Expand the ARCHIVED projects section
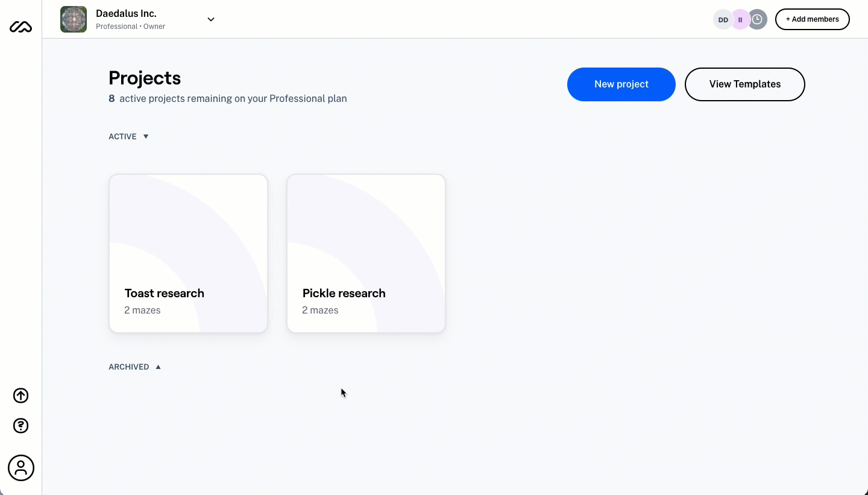The height and width of the screenshot is (495, 868). point(135,367)
